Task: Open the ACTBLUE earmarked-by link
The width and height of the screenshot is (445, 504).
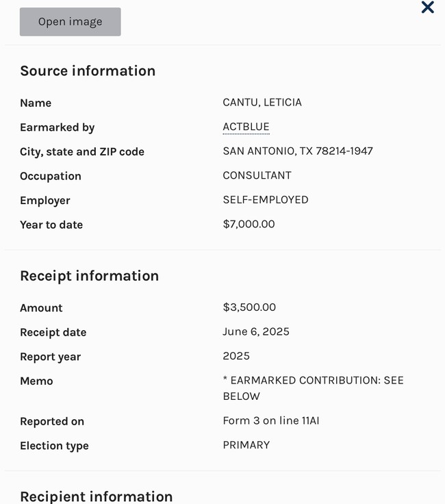Action: 246,127
